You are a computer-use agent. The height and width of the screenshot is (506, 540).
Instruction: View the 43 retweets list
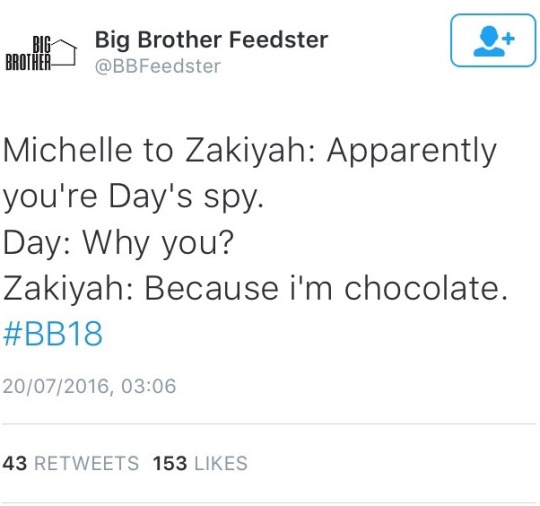pyautogui.click(x=71, y=463)
